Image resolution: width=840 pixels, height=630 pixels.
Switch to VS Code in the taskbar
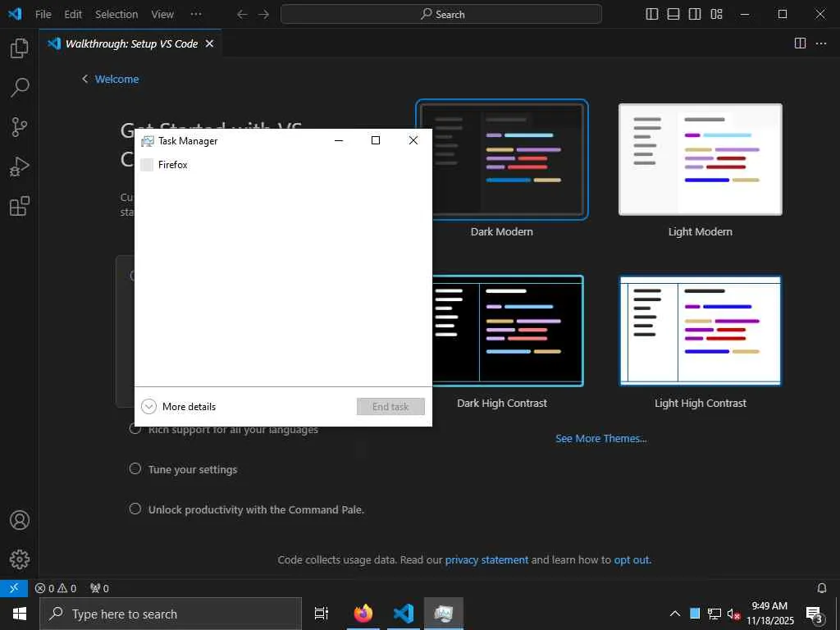404,614
